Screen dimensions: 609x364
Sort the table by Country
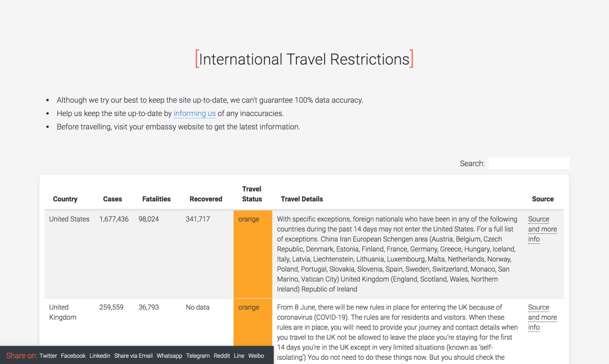pyautogui.click(x=65, y=199)
